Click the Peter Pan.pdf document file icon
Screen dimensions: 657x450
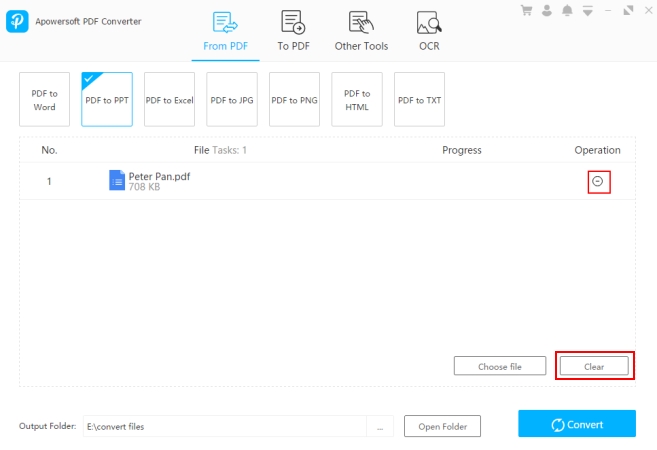click(x=117, y=180)
